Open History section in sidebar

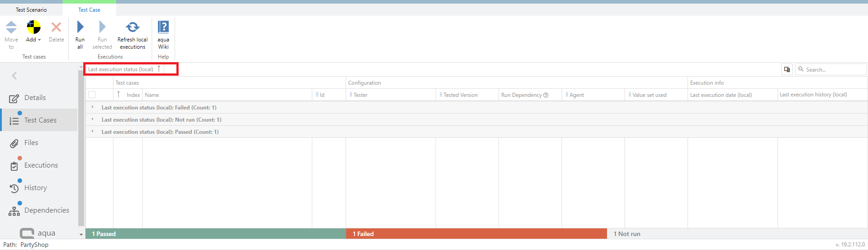(35, 188)
